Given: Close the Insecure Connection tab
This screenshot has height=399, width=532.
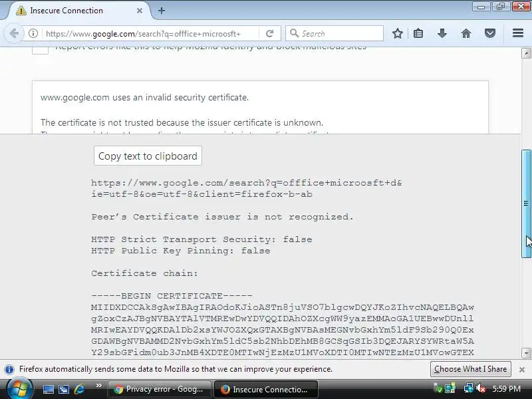Looking at the screenshot, I should pos(140,11).
